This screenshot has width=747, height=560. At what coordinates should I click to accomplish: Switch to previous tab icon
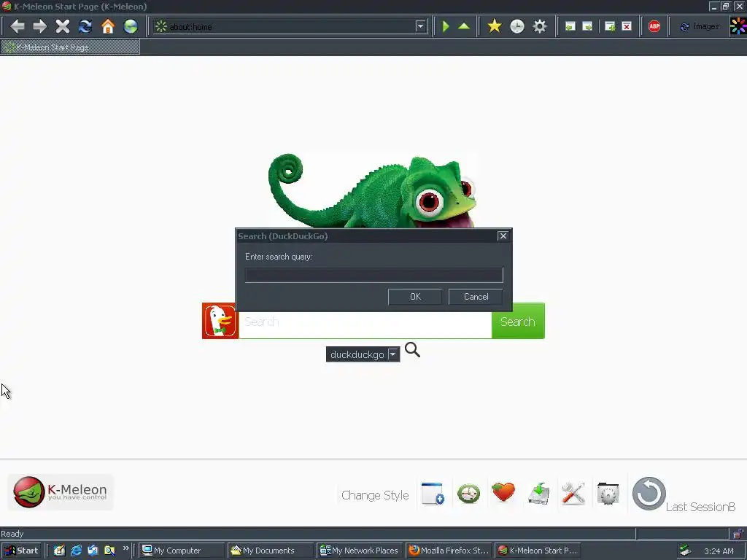click(x=570, y=27)
